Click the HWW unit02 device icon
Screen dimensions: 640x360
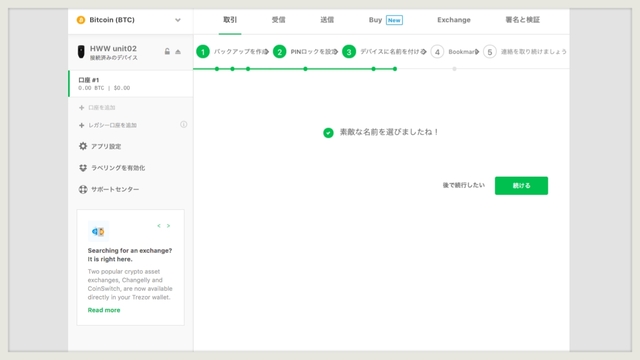81,52
